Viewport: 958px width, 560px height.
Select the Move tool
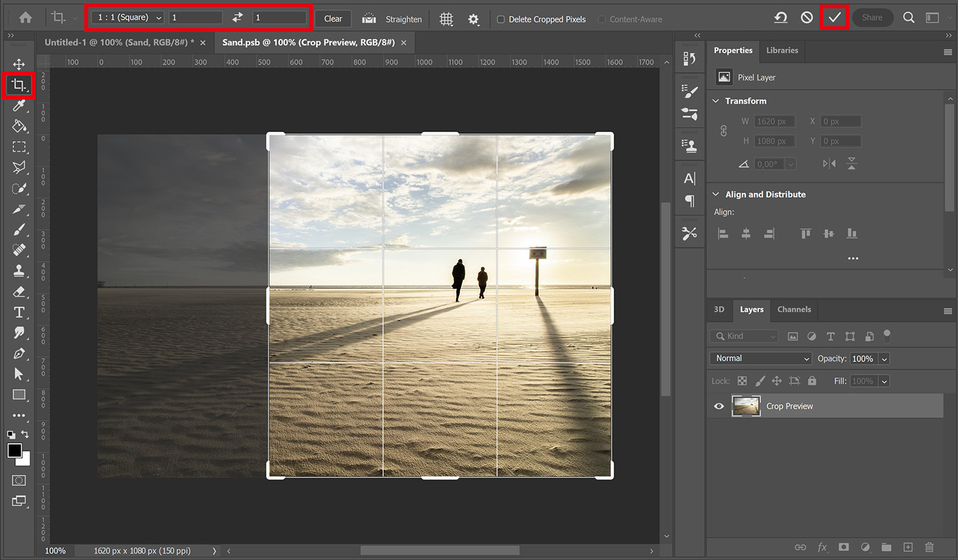19,64
